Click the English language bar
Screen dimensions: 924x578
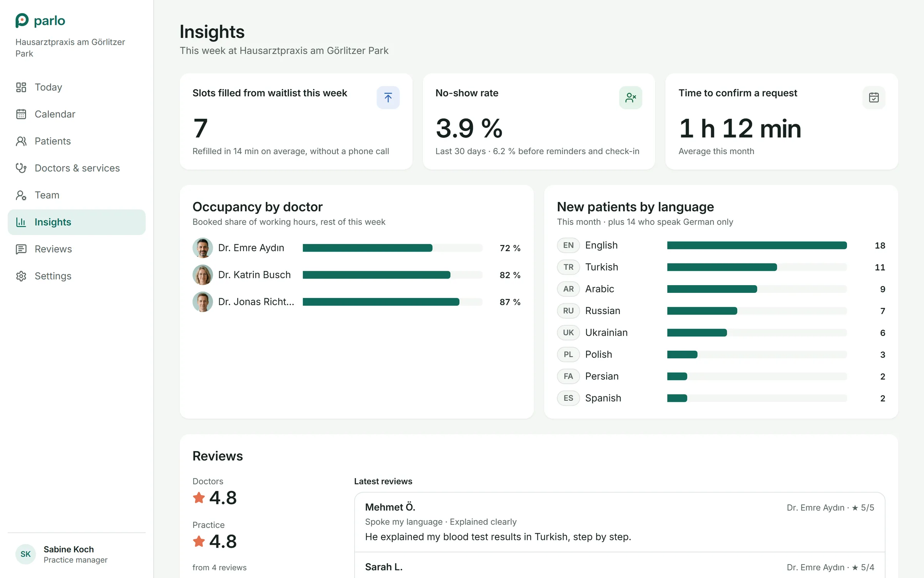point(757,245)
